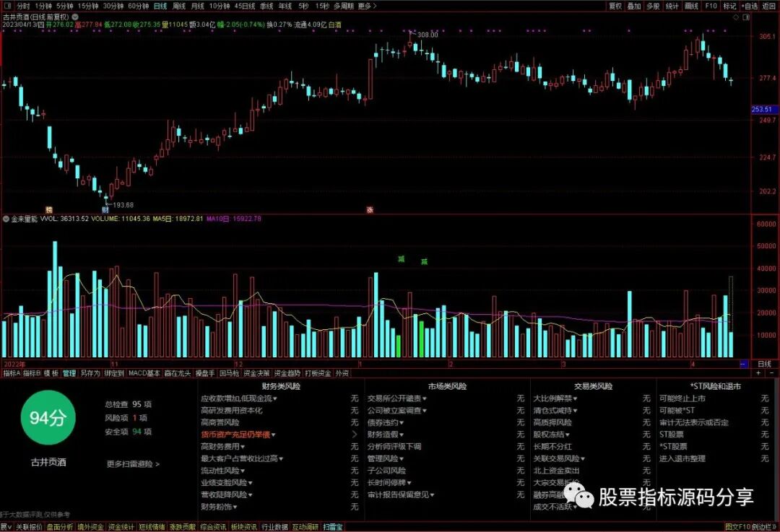Select the 周线 weekly period

(x=178, y=6)
